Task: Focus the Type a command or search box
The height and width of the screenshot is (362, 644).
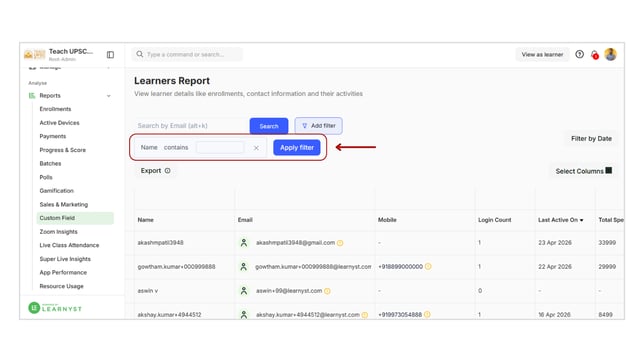Action: pyautogui.click(x=187, y=54)
